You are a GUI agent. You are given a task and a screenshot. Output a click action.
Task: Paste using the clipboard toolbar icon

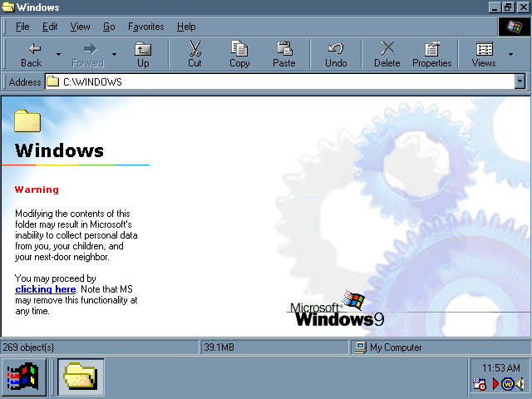[x=284, y=54]
